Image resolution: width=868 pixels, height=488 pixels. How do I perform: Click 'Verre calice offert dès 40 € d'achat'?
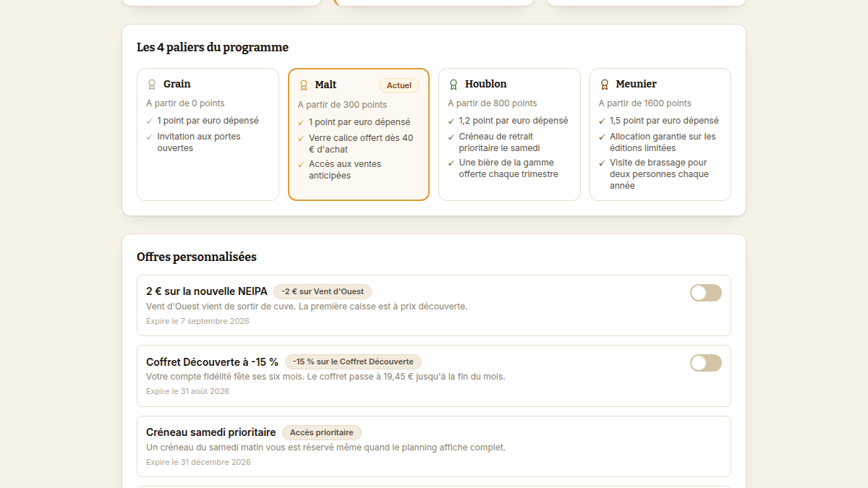(x=361, y=144)
